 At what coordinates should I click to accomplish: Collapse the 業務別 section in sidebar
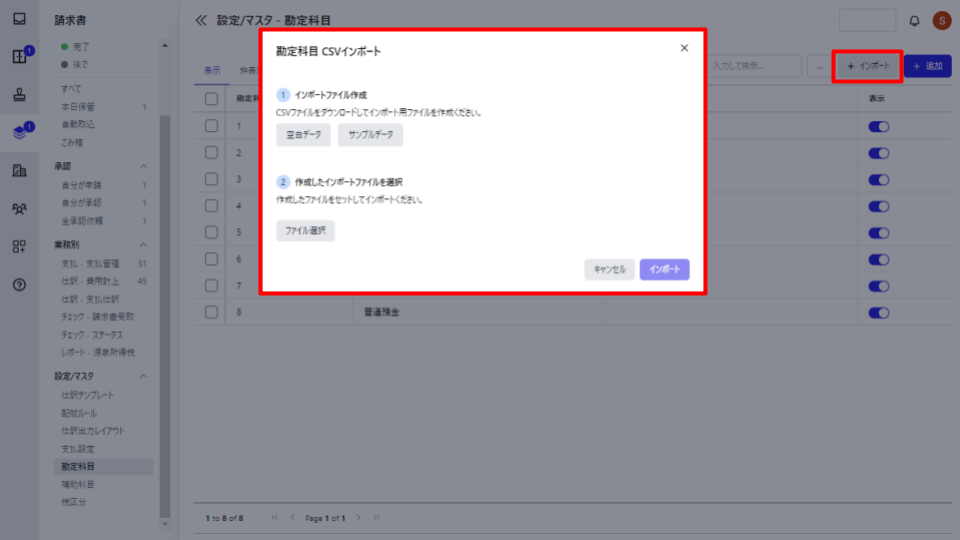coord(143,245)
